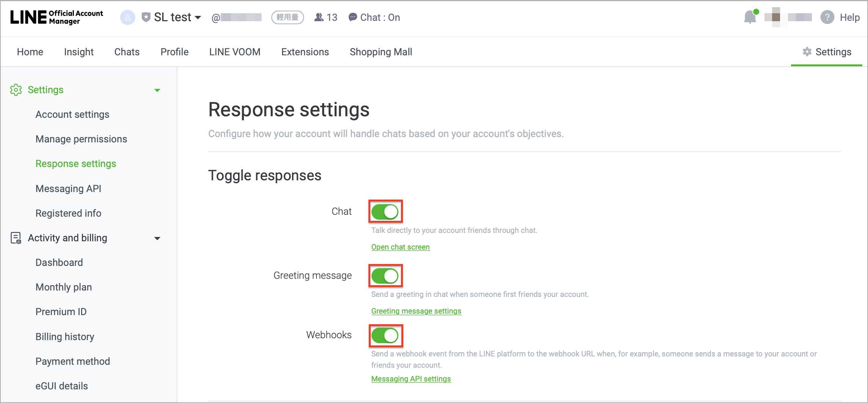Open the Insight tab
868x403 pixels.
(79, 52)
